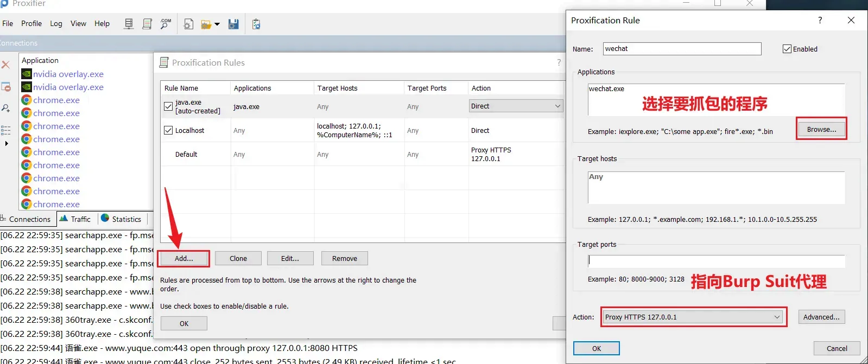Click the Clone button
Screen dimensions: 868x364
point(238,258)
